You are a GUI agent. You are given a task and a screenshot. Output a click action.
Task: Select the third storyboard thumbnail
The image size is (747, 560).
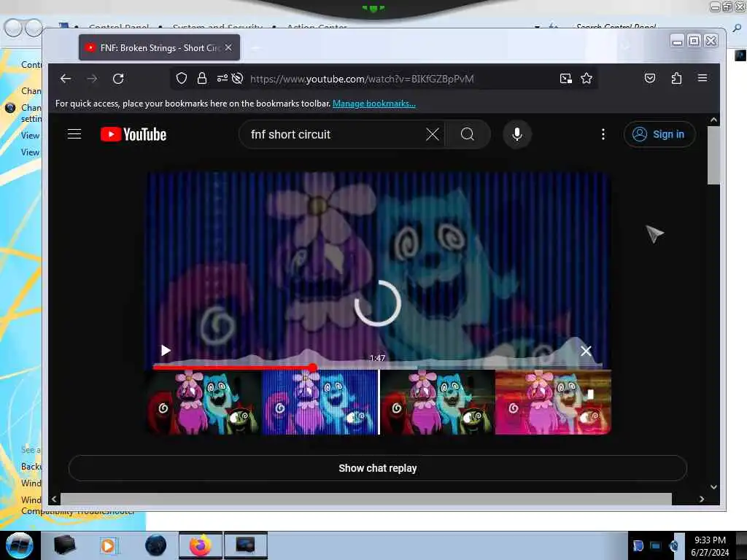[437, 402]
